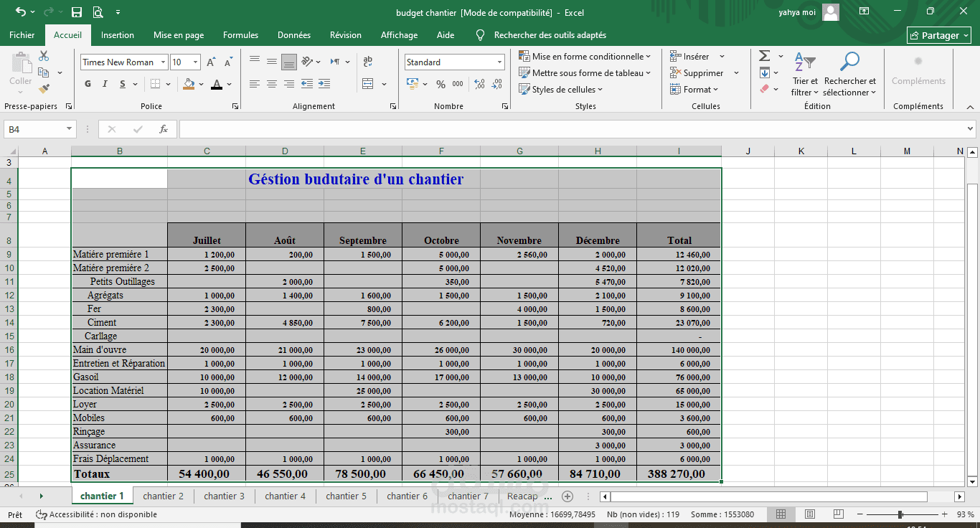Viewport: 980px width, 528px height.
Task: Increase font size with large A icon
Action: click(x=211, y=62)
